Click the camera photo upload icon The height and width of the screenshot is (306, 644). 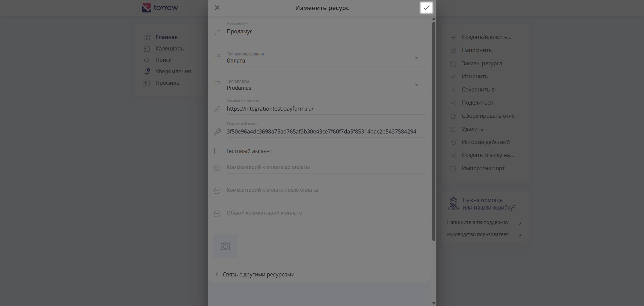(x=225, y=246)
